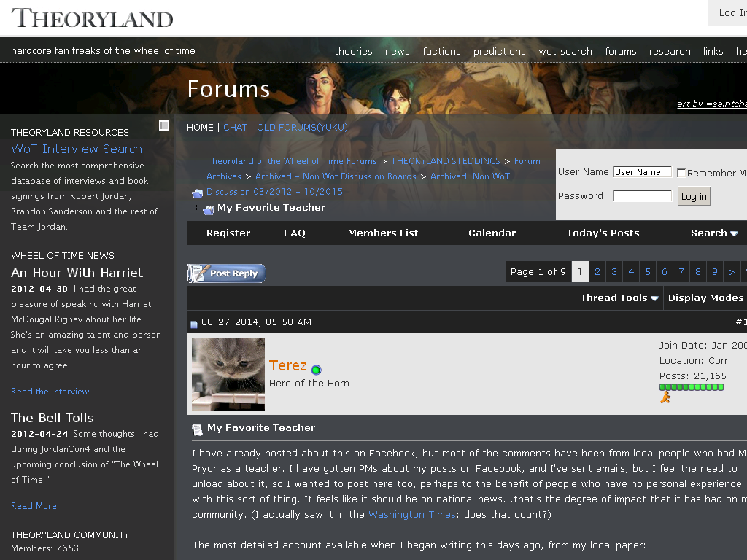Screen dimensions: 747x560
Task: Go to page 6 of thread
Action: click(665, 271)
